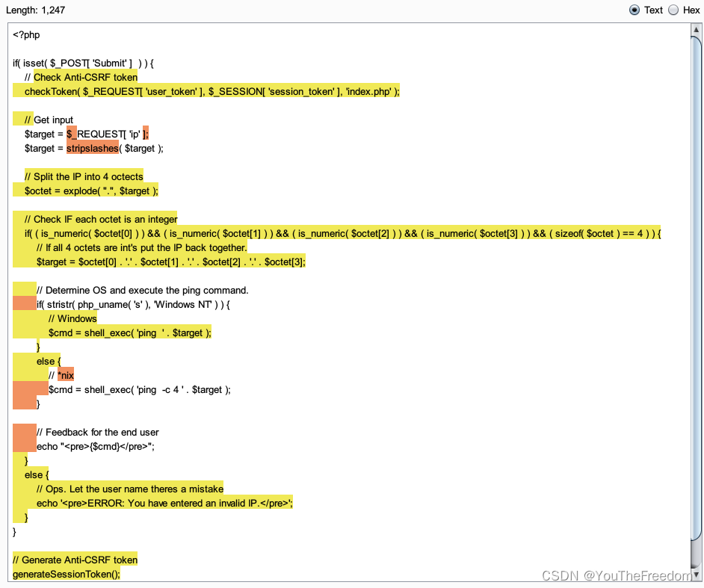Click the "shell_exec( 'ping -c 4 '" line
The width and height of the screenshot is (704, 588).
click(x=139, y=389)
